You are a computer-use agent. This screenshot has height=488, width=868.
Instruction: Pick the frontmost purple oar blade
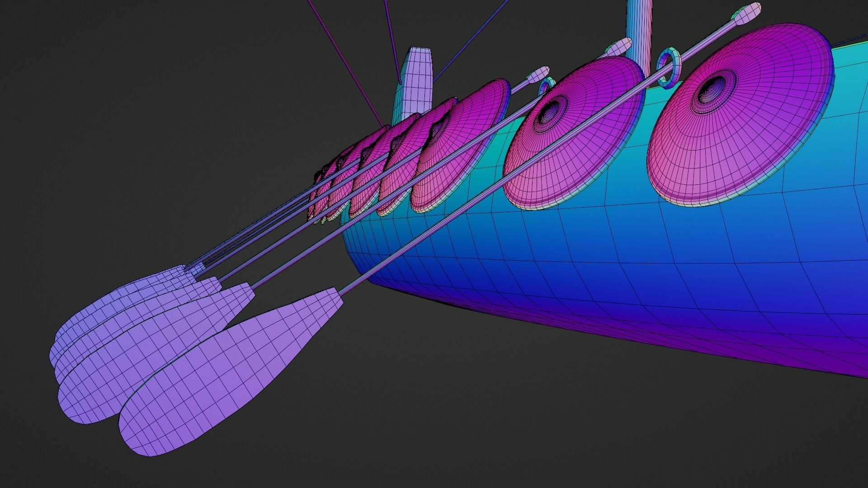pos(231,373)
